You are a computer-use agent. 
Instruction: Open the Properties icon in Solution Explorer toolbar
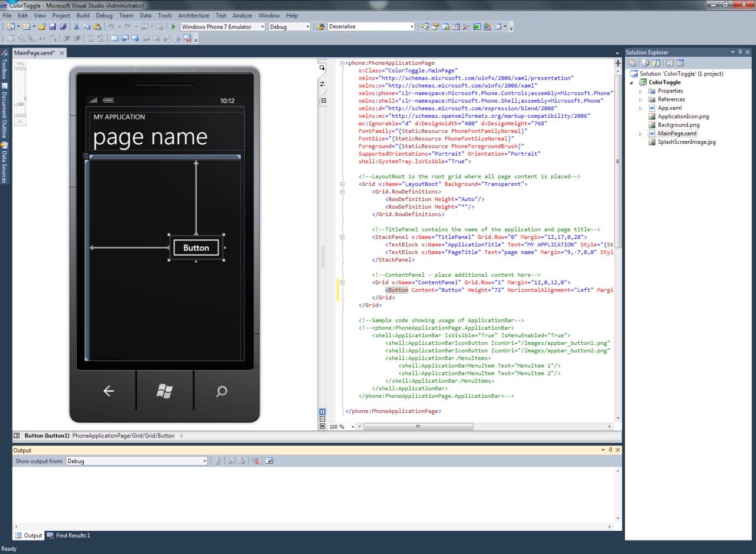point(632,63)
